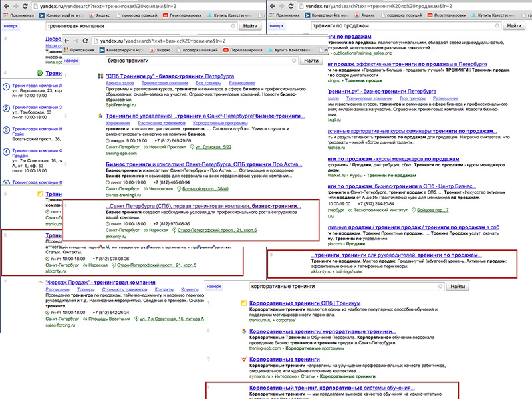This screenshot has width=532, height=399.
Task: Go back in the тренинговая компания window
Action: click(7, 6)
